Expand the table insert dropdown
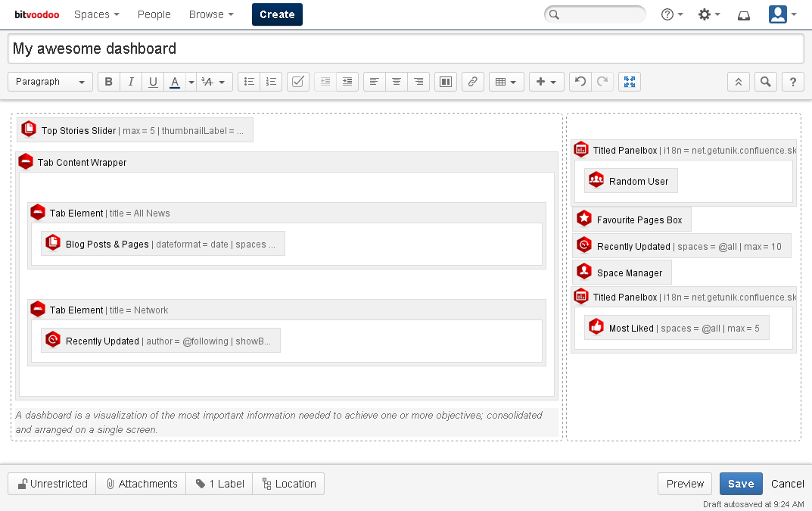 tap(506, 82)
